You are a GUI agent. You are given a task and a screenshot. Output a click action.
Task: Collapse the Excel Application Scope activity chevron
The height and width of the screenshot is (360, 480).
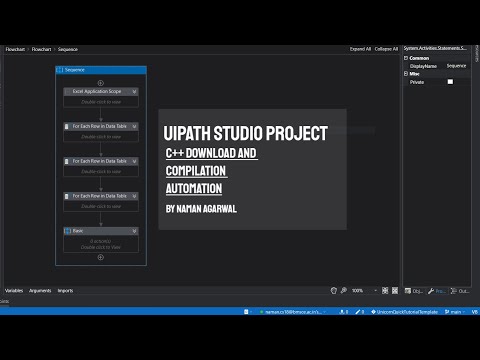coord(134,91)
